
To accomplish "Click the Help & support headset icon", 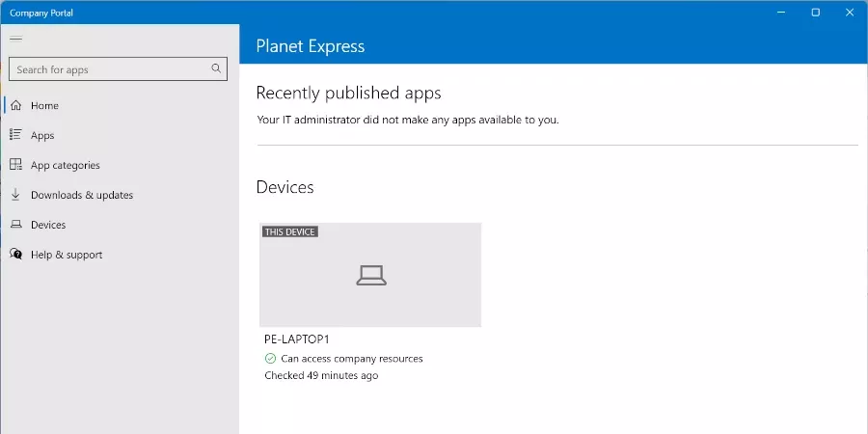I will (x=15, y=255).
